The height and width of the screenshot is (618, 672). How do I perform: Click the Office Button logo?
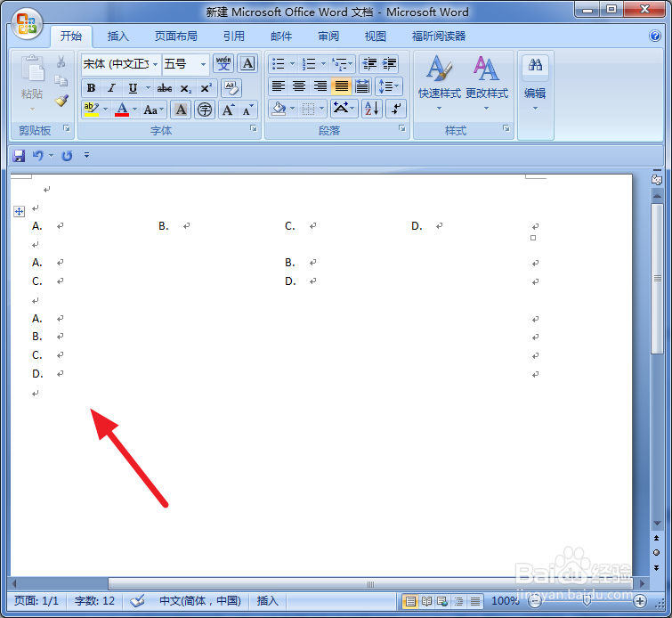point(27,23)
